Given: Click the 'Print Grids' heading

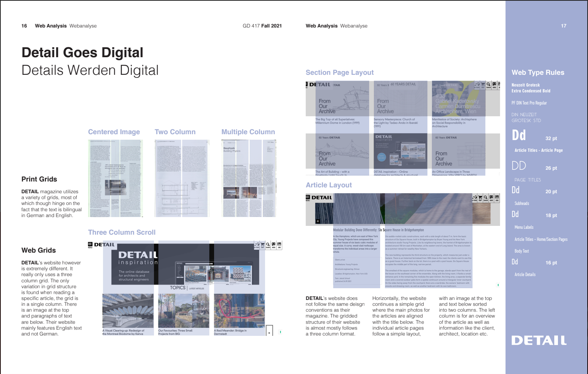Looking at the screenshot, I should (x=39, y=179).
